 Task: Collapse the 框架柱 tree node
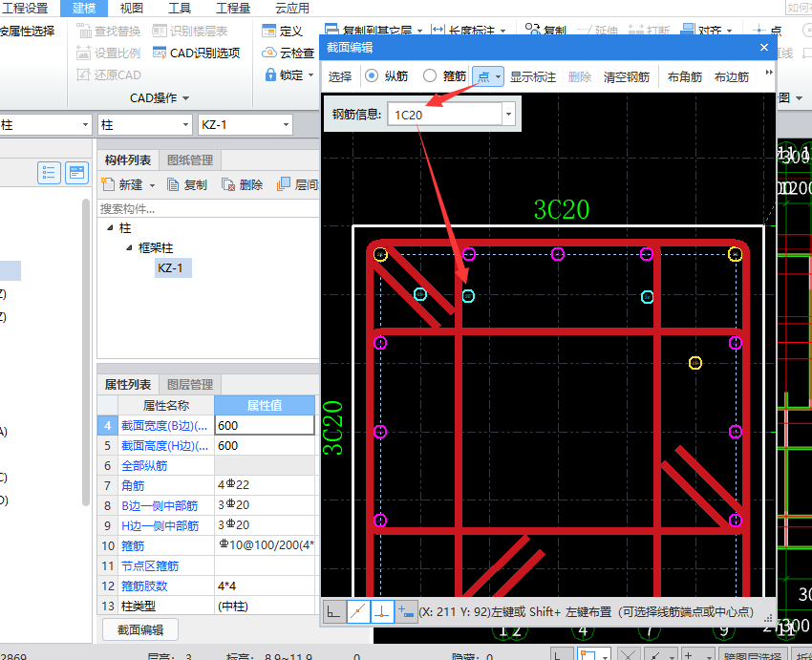point(130,248)
